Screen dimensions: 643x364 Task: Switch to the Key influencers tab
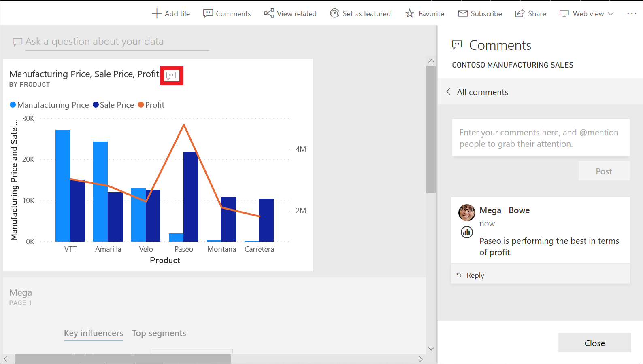click(94, 333)
